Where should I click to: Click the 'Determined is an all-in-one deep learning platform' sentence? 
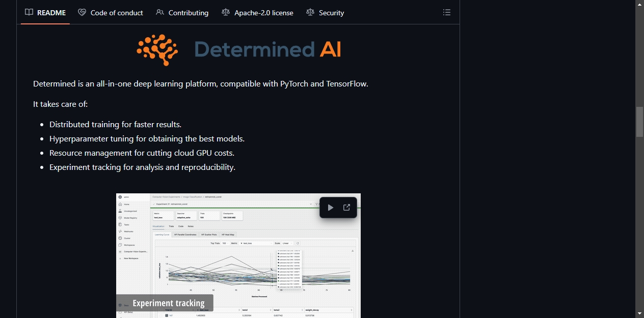pos(201,83)
